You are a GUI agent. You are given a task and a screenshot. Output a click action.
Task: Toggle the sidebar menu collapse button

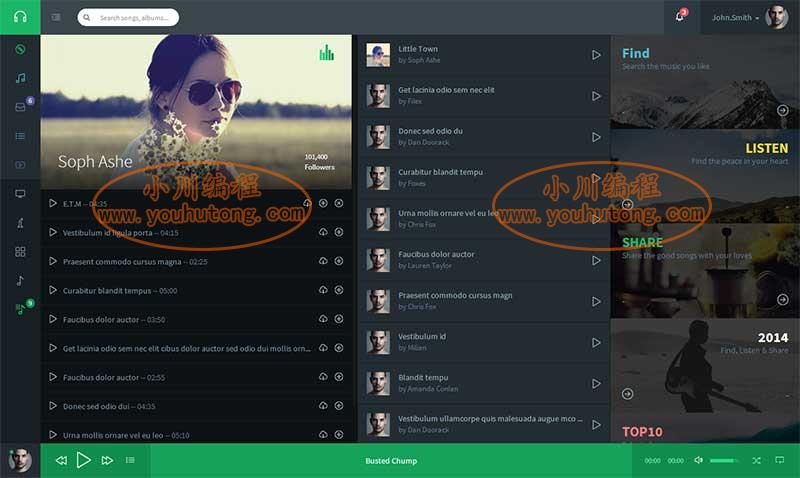(x=56, y=17)
